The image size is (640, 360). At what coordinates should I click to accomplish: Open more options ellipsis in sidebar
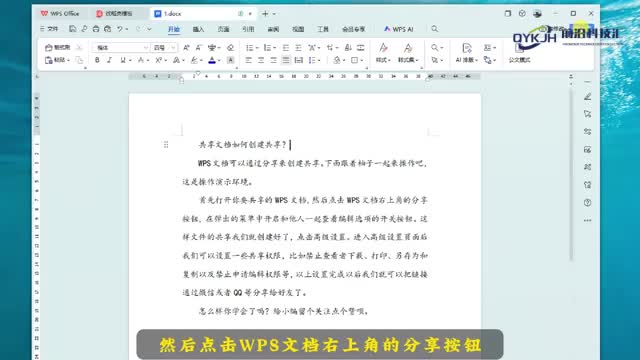click(588, 220)
